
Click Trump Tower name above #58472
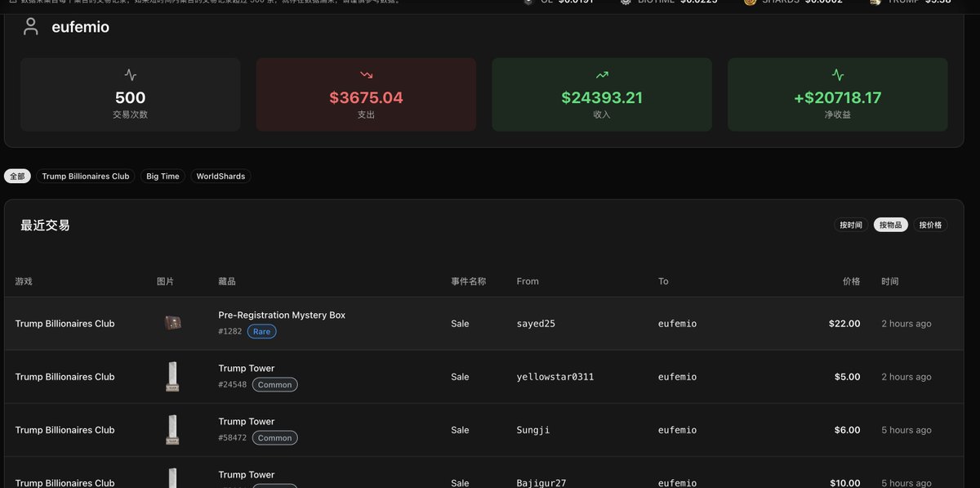point(247,421)
